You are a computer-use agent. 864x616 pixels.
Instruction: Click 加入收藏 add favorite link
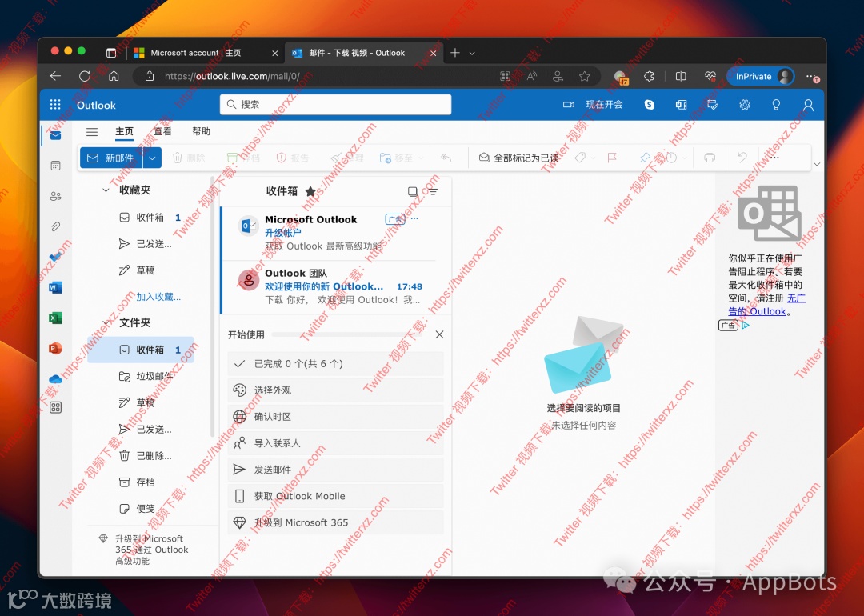coord(158,297)
